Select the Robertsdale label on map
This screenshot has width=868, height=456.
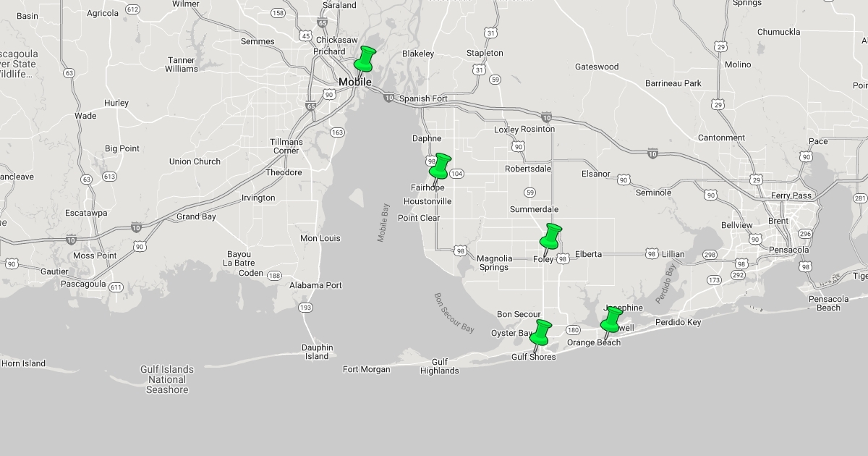click(x=527, y=169)
